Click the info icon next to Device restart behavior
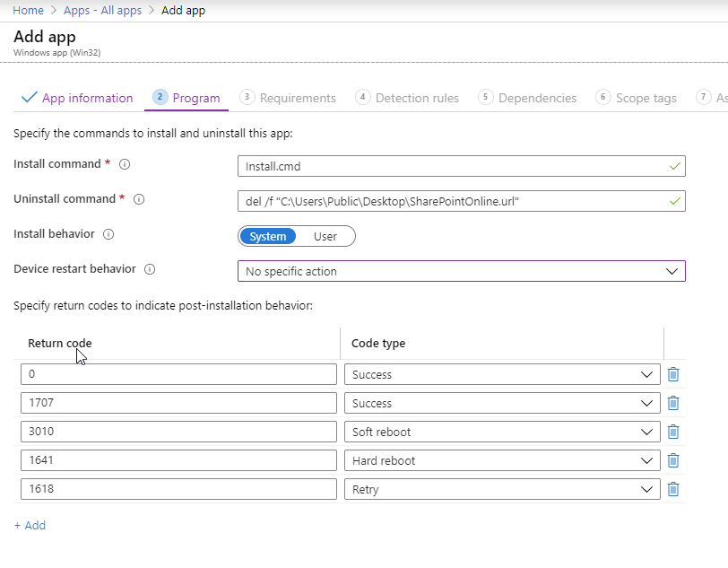Image resolution: width=728 pixels, height=568 pixels. tap(150, 269)
